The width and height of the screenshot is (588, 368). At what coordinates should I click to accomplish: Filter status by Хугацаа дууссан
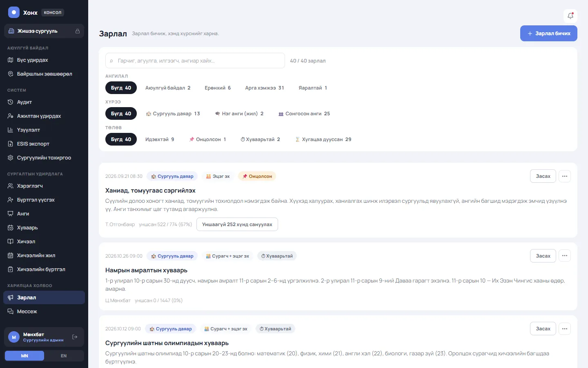323,139
